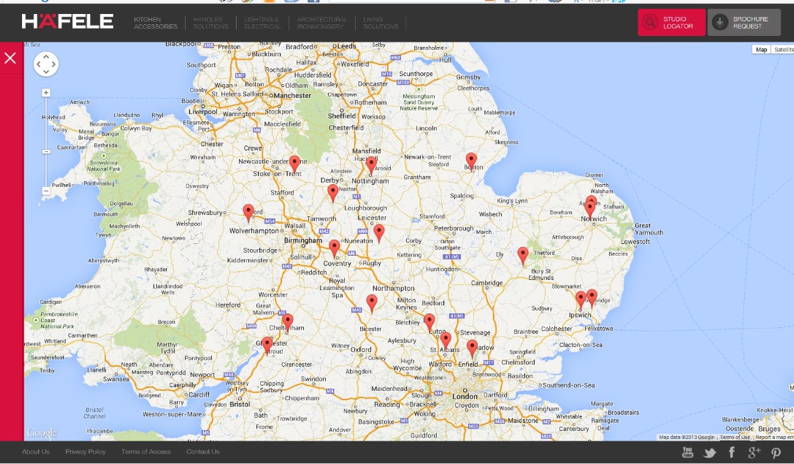Select the map pin at Luton
The image size is (794, 464).
click(x=429, y=322)
